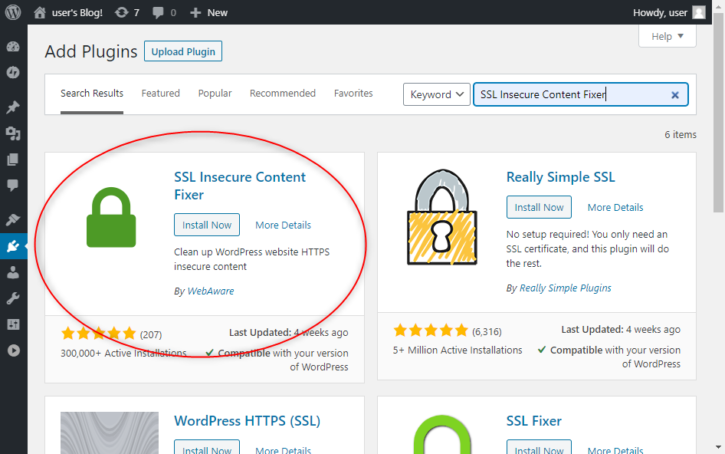
Task: Click '300,000+ Active Installations' text
Action: click(x=123, y=353)
